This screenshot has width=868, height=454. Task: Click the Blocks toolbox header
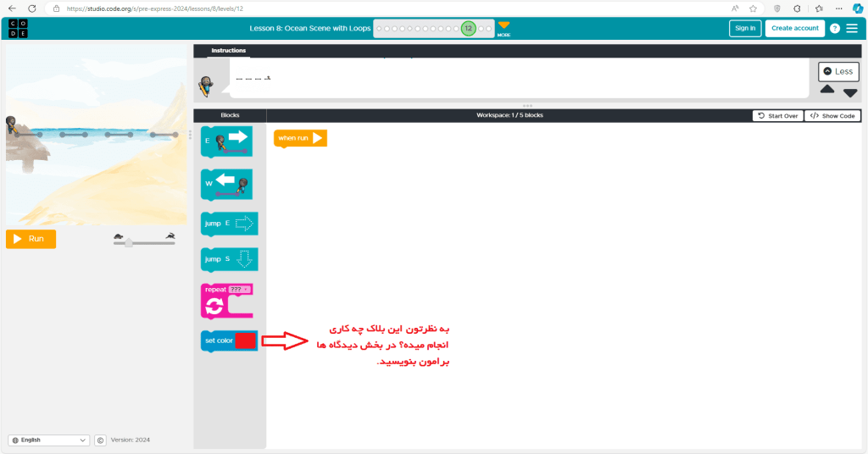coord(230,115)
